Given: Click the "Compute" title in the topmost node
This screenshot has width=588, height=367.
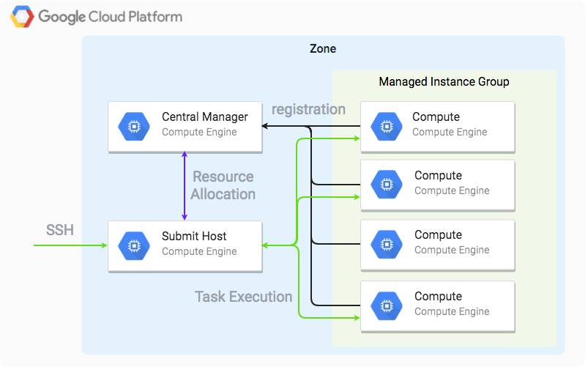Looking at the screenshot, I should click(x=436, y=116).
